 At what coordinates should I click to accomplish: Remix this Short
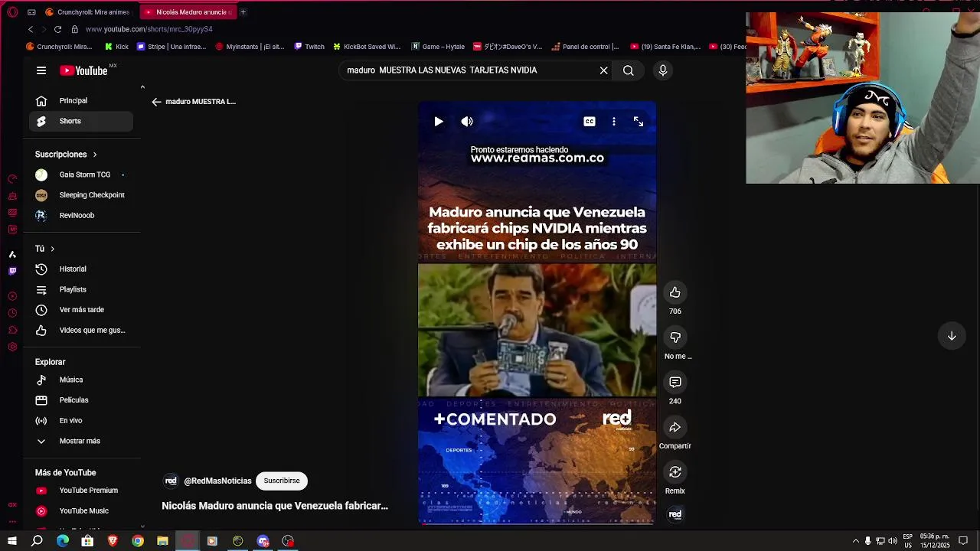(x=675, y=472)
